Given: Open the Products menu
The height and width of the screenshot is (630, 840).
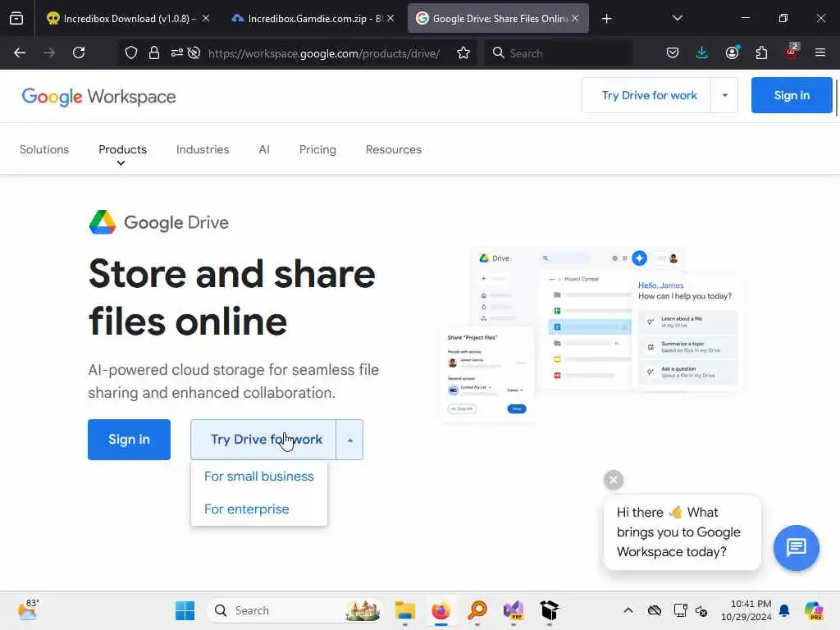Looking at the screenshot, I should [x=123, y=149].
